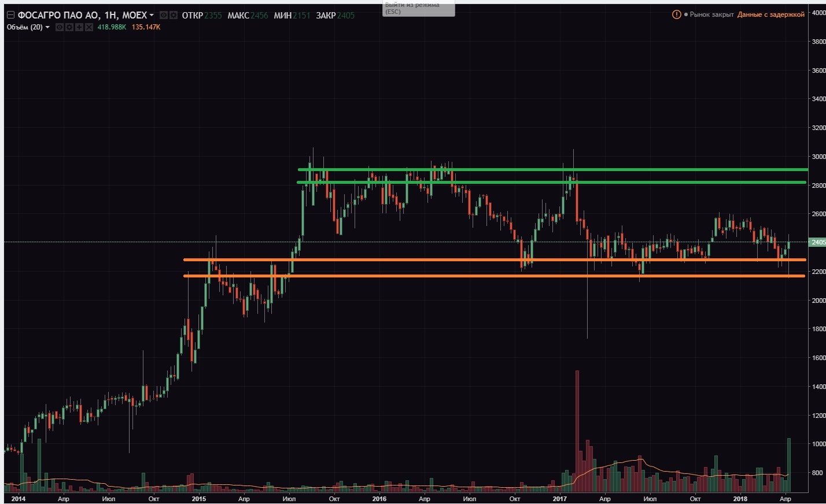Click the current price label 2405
Viewport: 826px width, 504px height.
click(818, 242)
